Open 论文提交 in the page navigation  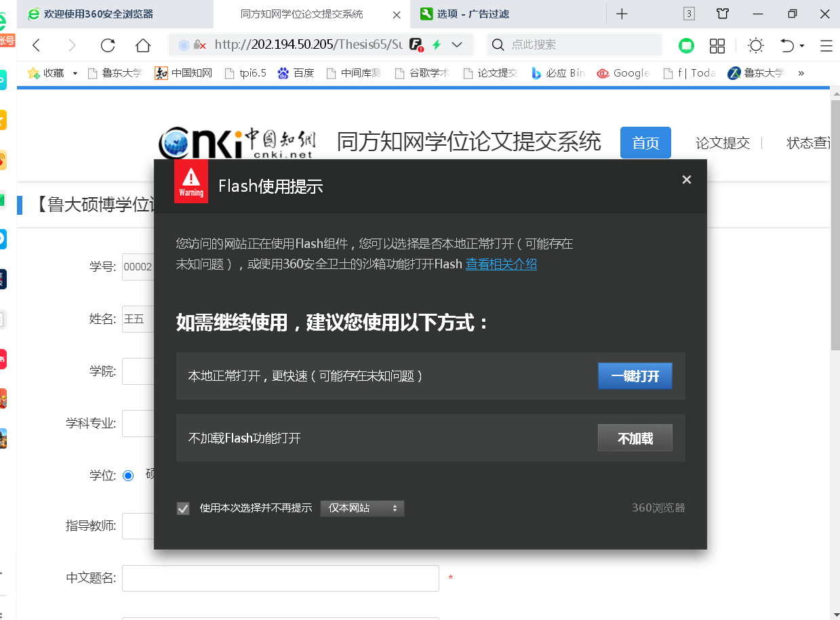coord(723,143)
